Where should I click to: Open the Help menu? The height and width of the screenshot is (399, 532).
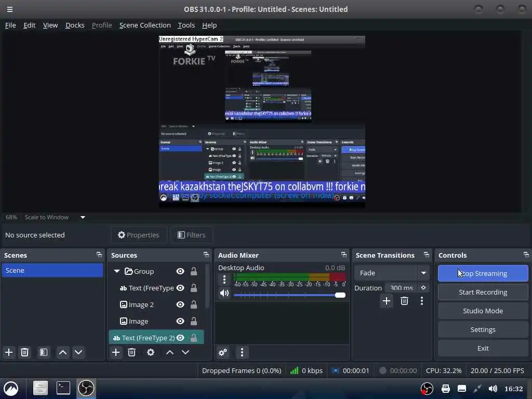coord(209,25)
